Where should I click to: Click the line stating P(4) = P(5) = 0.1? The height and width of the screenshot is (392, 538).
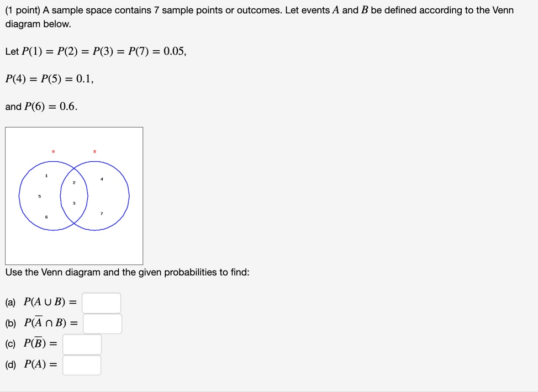pyautogui.click(x=48, y=78)
